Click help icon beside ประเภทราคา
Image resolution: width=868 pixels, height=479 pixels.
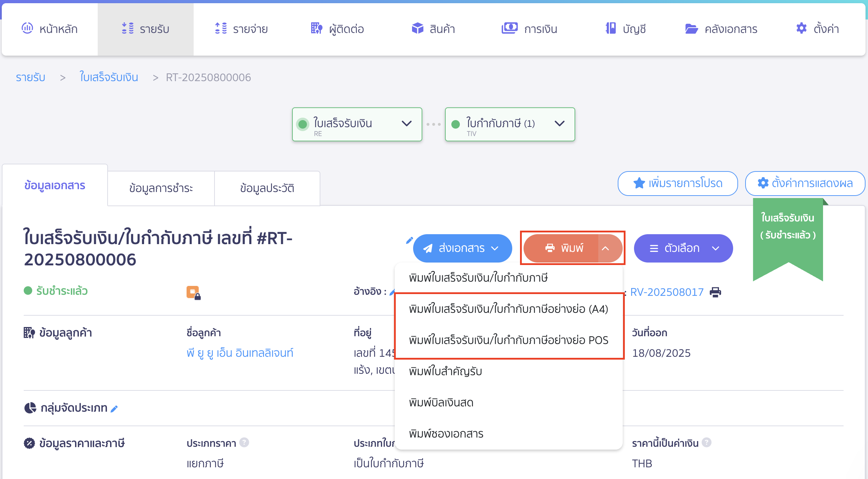coord(244,443)
